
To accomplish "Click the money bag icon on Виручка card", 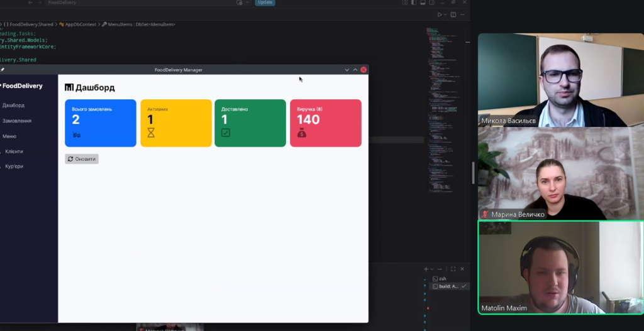I will coord(301,133).
